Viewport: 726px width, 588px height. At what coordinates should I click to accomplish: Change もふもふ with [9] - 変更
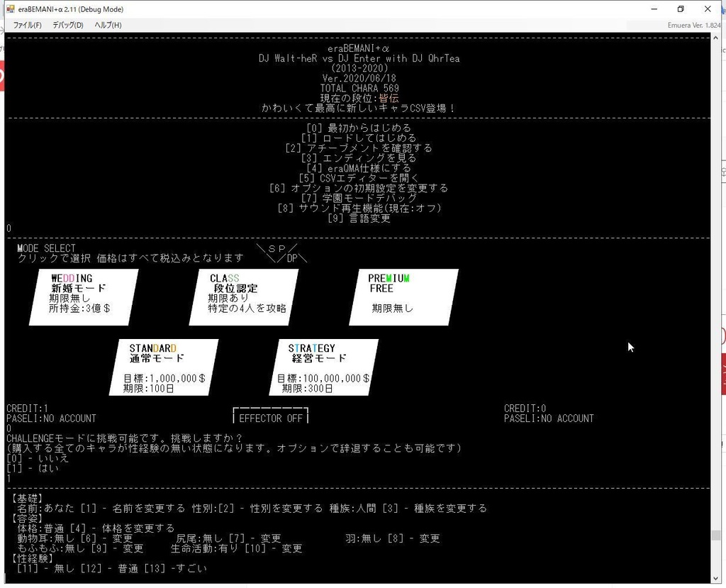(117, 549)
